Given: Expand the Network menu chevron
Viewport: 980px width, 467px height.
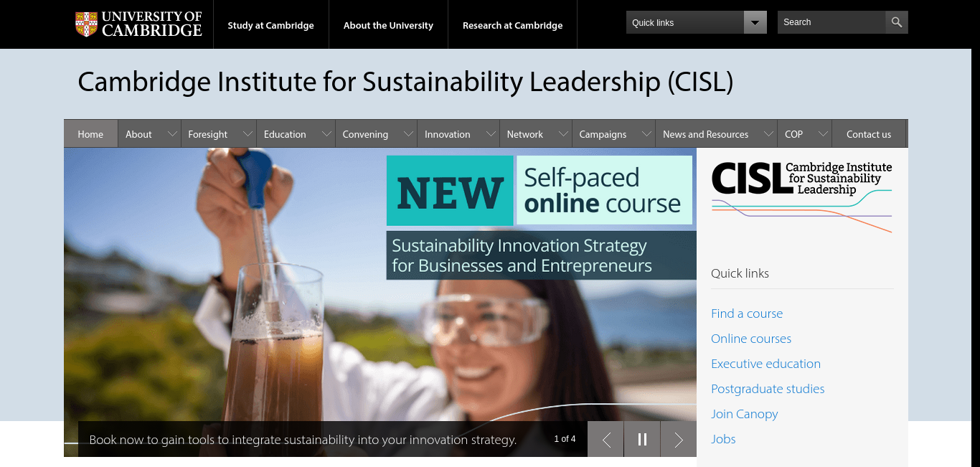Looking at the screenshot, I should coord(563,134).
